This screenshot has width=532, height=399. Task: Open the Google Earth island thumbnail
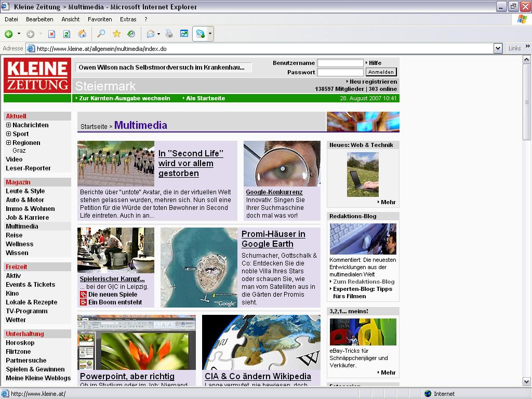pyautogui.click(x=199, y=268)
